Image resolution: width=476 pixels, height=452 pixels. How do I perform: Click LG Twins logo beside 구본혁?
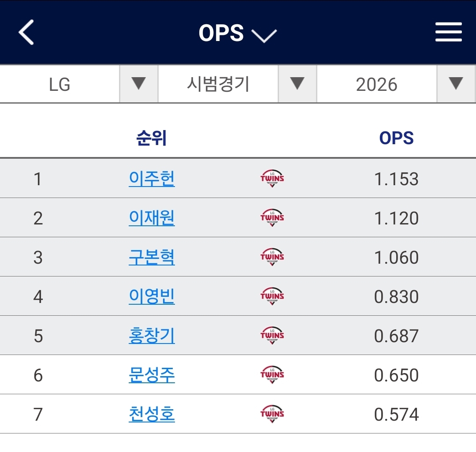coord(272,257)
